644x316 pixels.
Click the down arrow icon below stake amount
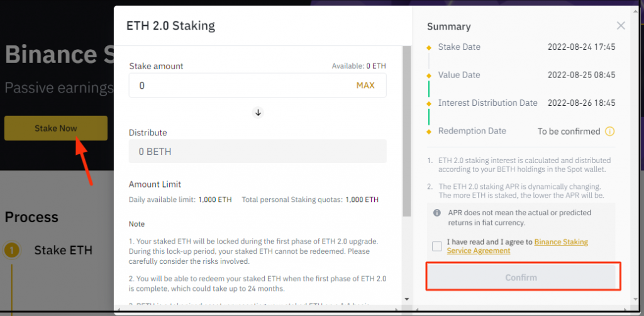click(258, 113)
